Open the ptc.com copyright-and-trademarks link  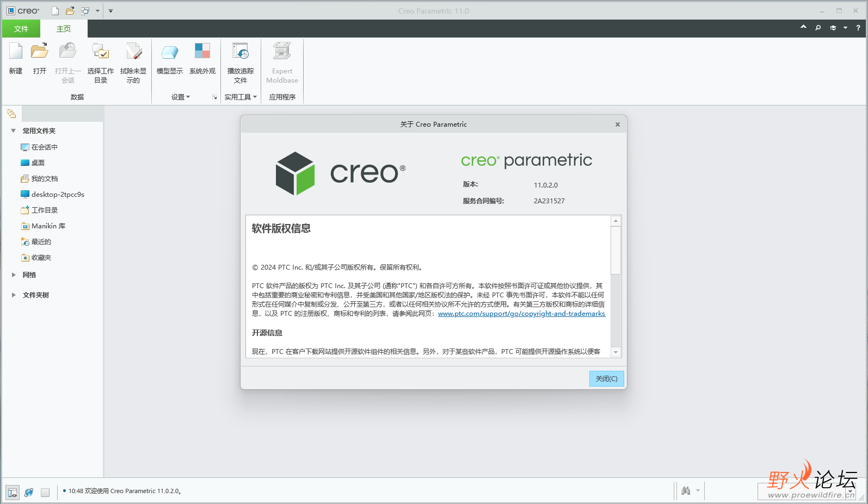click(521, 314)
